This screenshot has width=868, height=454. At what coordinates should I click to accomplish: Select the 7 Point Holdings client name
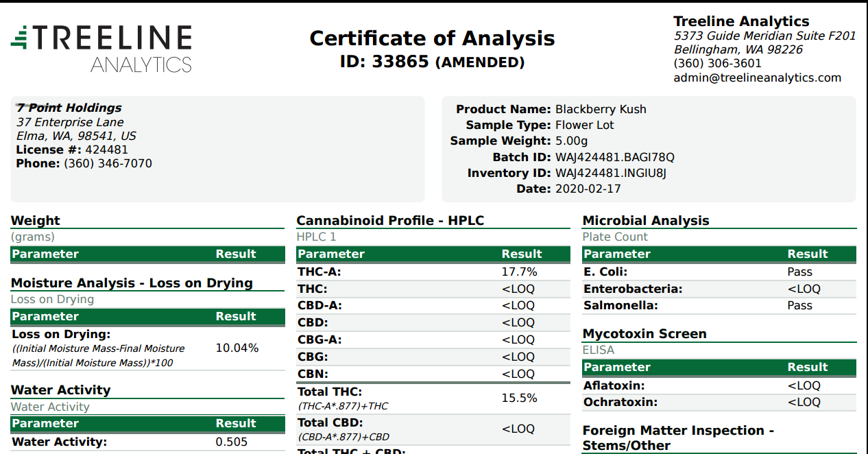pyautogui.click(x=69, y=108)
